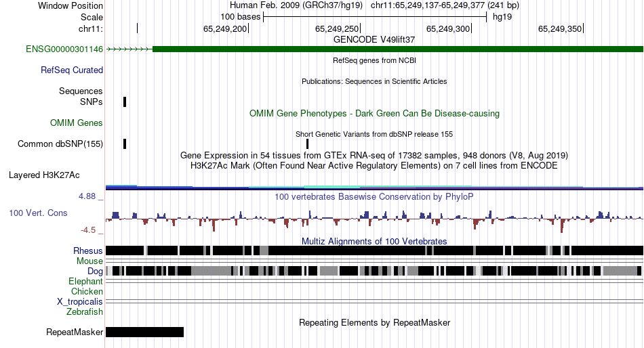Click the X_tropicalis alignment label
This screenshot has width=644, height=348.
point(80,302)
